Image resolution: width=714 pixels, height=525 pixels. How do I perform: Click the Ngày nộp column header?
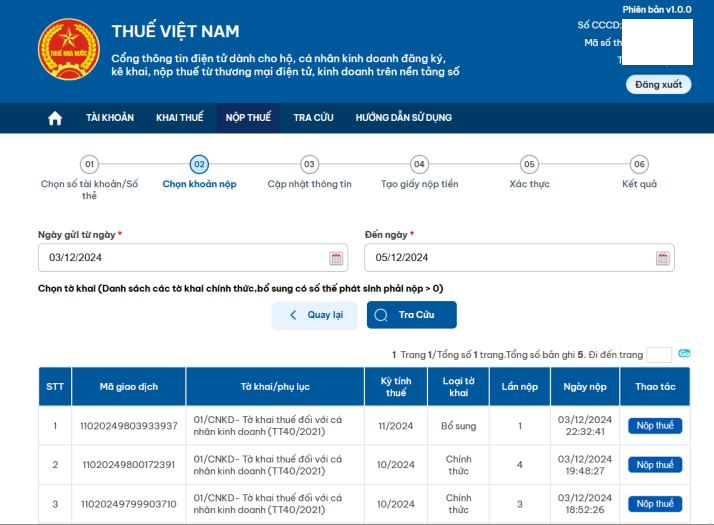(x=585, y=387)
